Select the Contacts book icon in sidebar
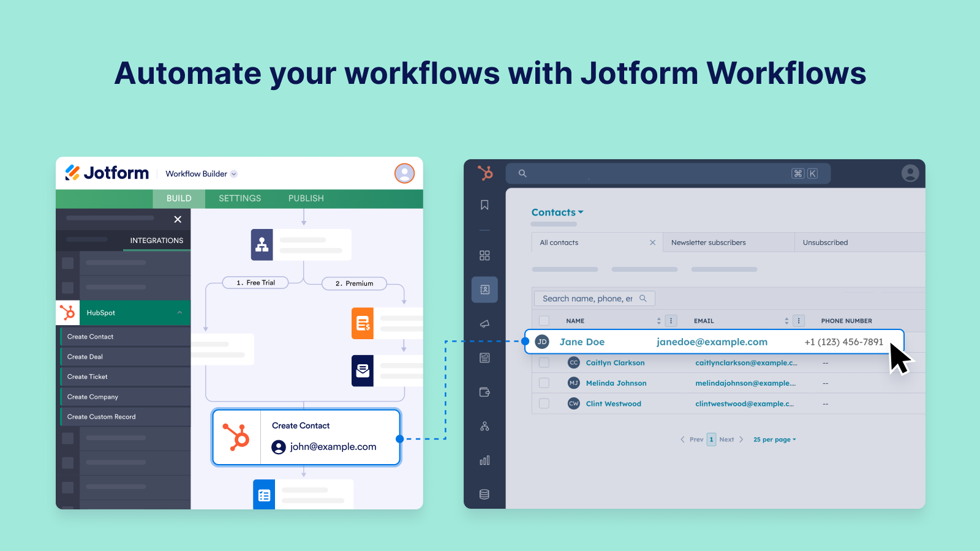The width and height of the screenshot is (980, 551). [x=484, y=290]
